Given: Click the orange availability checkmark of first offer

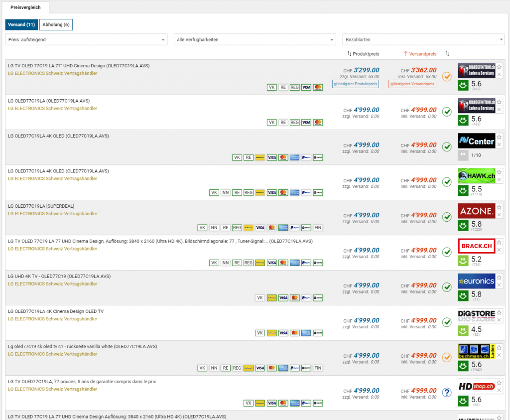Looking at the screenshot, I should 447,77.
